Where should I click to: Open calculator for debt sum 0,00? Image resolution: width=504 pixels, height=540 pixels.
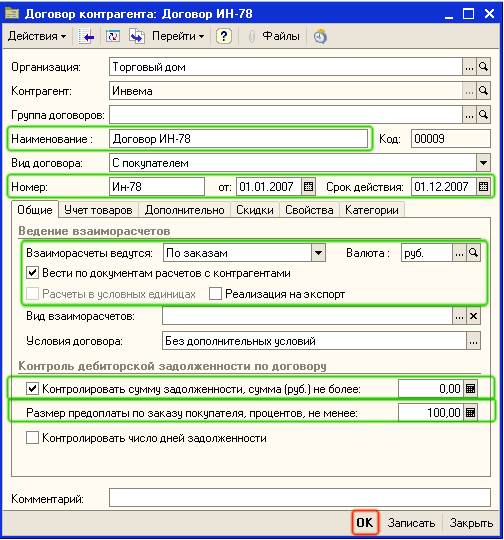coord(471,389)
